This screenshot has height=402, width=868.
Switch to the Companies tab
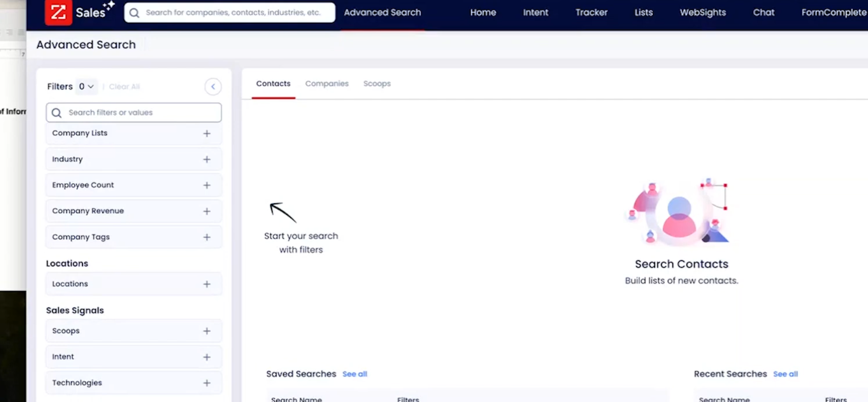(327, 84)
